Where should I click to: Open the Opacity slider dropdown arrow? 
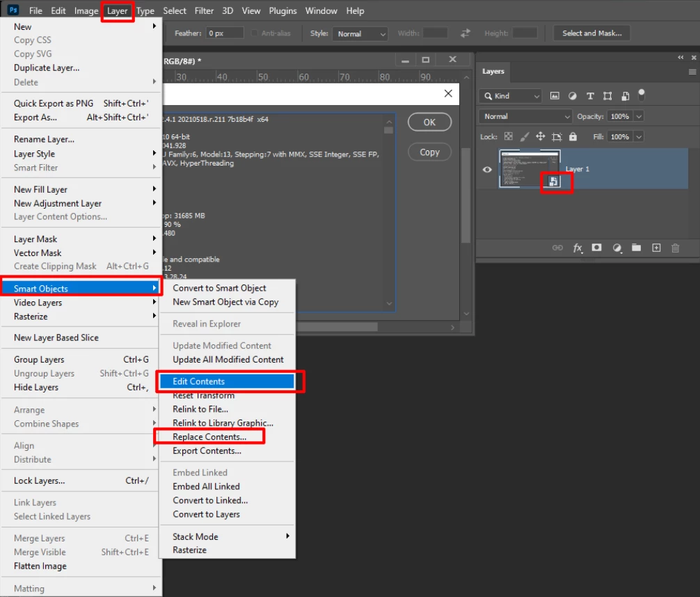(639, 116)
